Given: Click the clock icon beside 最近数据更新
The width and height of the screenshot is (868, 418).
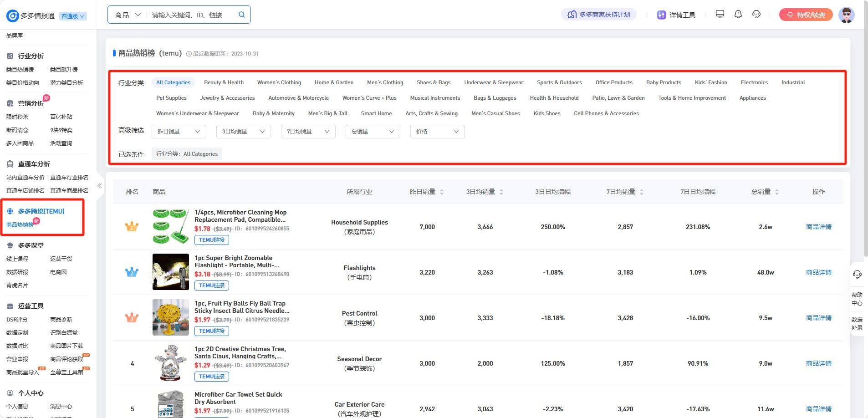Looking at the screenshot, I should (189, 54).
